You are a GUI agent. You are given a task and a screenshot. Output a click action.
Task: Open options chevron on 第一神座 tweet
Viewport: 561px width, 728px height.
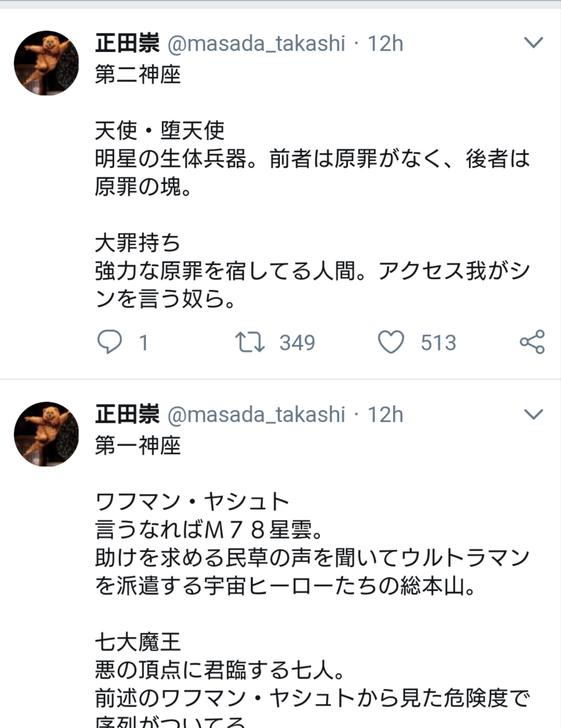pos(533,414)
